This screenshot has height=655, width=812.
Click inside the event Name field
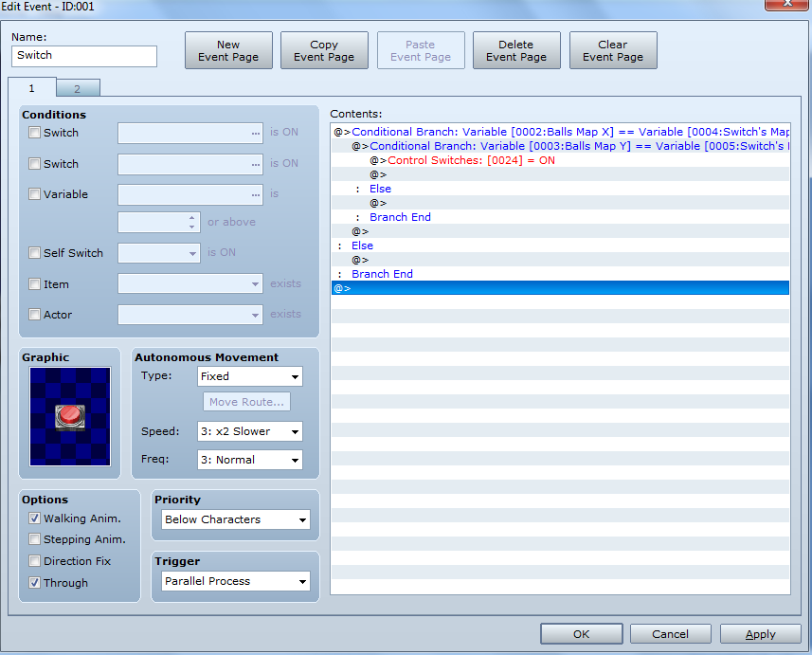(84, 56)
